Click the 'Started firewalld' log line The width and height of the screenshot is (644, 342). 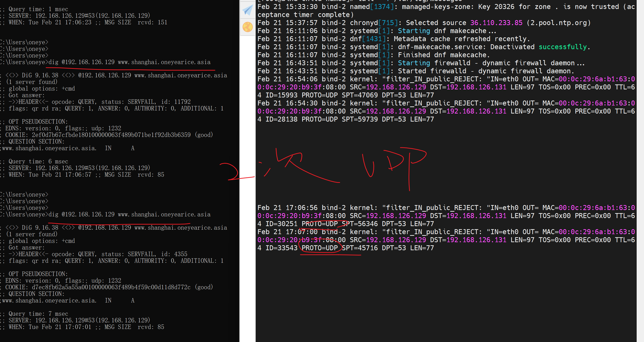416,71
